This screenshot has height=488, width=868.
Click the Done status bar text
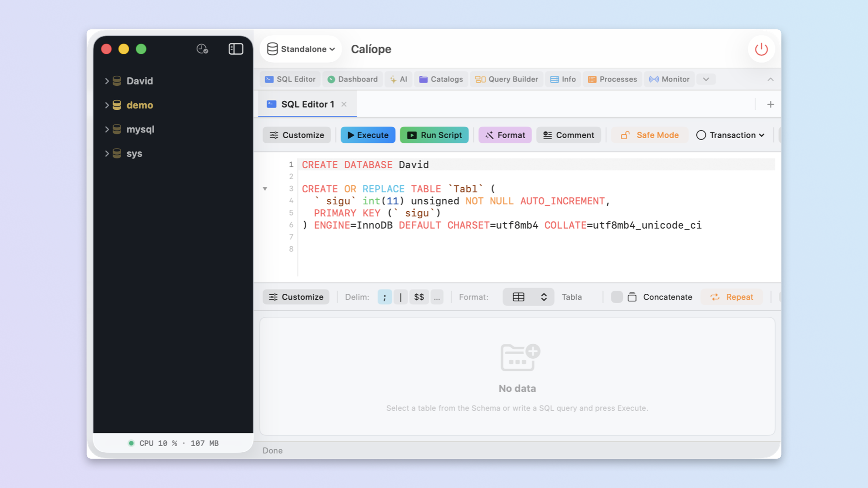[x=273, y=450]
